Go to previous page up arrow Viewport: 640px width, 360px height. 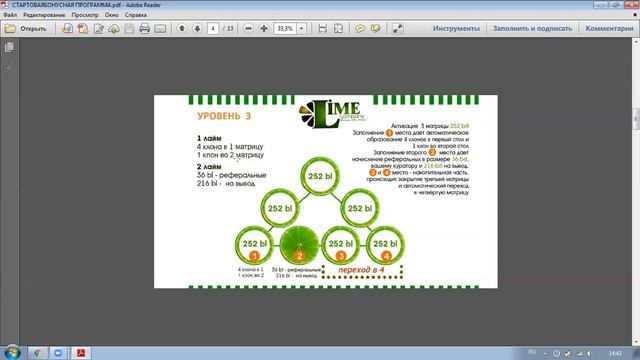pyautogui.click(x=182, y=28)
